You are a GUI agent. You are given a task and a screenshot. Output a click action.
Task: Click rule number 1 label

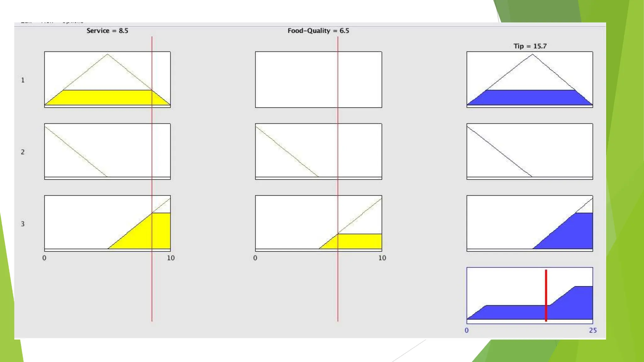pyautogui.click(x=23, y=80)
